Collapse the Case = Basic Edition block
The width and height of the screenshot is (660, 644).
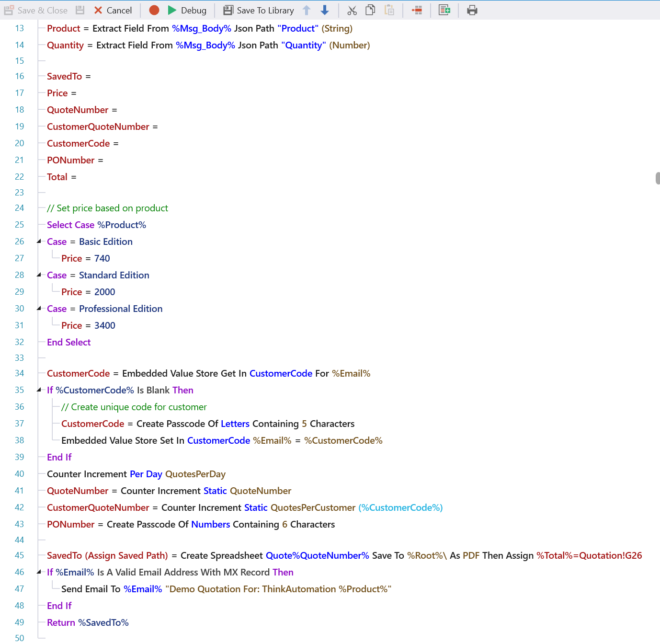point(39,241)
